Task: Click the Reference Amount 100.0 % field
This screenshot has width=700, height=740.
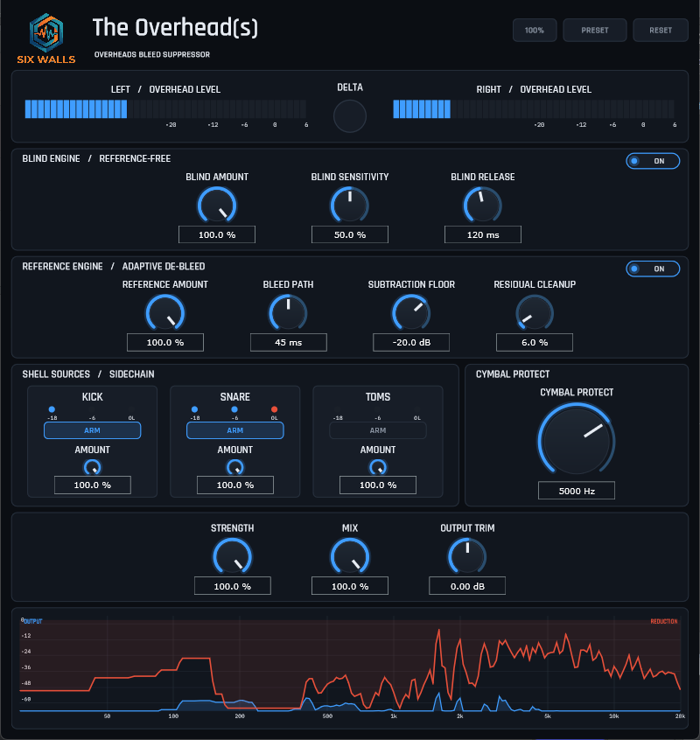Action: point(165,342)
